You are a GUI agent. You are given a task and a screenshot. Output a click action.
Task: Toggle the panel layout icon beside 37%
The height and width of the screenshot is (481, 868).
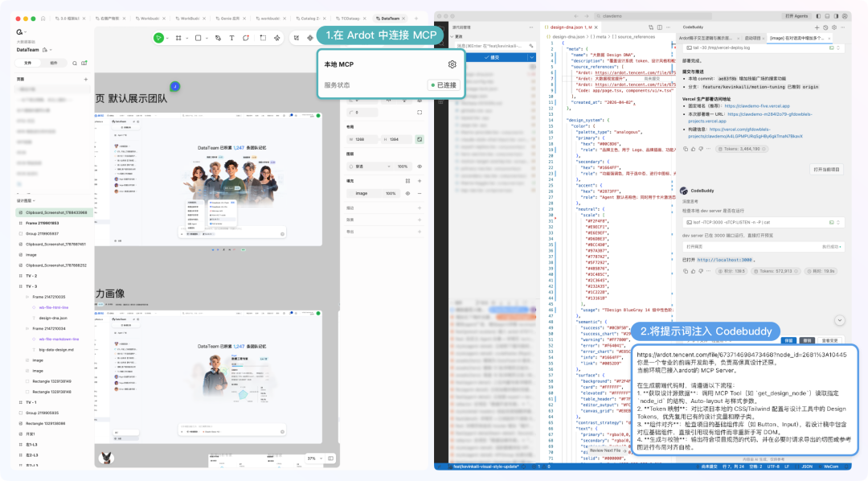pyautogui.click(x=330, y=458)
